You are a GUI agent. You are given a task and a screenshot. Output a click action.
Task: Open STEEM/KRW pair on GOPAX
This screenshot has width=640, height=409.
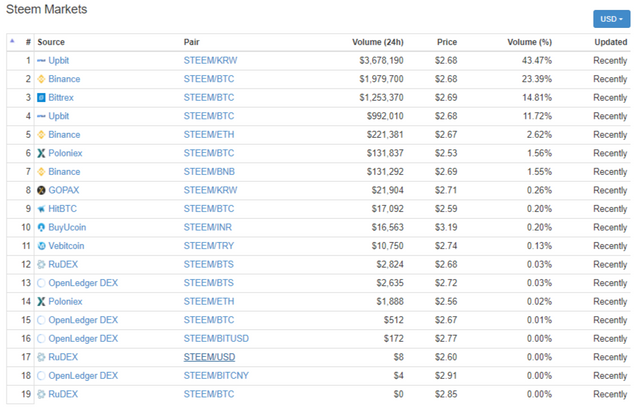(210, 190)
